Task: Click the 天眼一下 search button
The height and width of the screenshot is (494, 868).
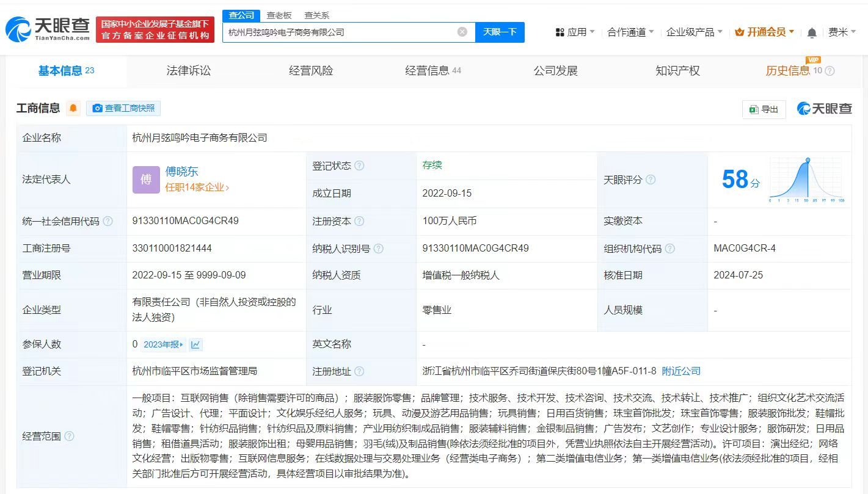Action: [501, 32]
